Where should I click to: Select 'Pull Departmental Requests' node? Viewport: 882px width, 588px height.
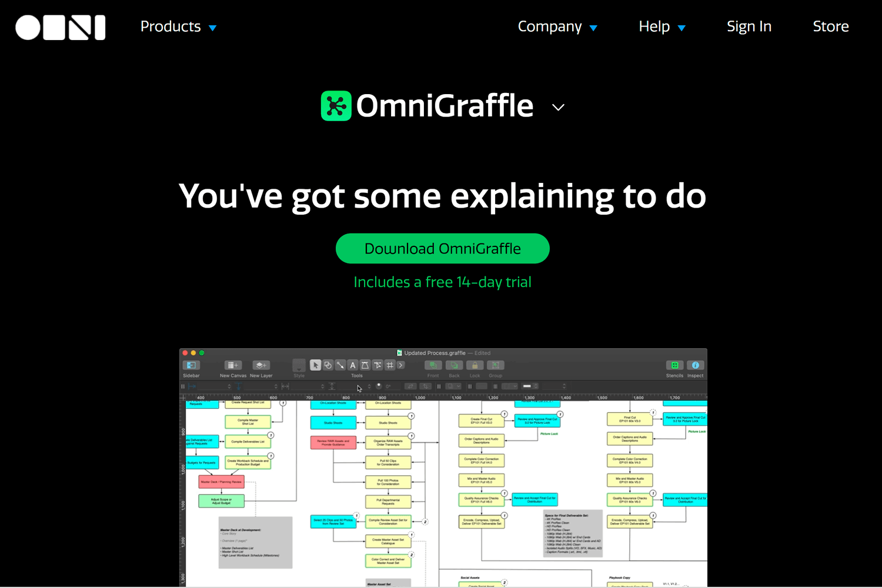tap(388, 502)
